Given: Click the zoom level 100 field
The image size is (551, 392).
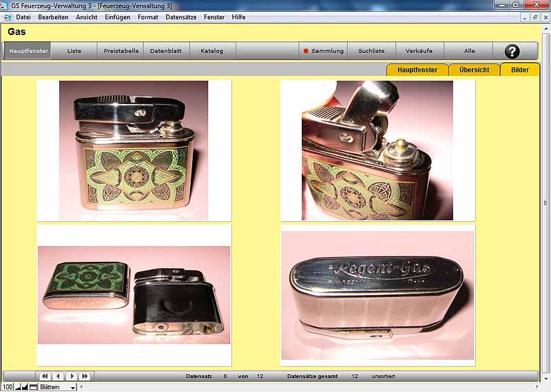Looking at the screenshot, I should point(7,387).
